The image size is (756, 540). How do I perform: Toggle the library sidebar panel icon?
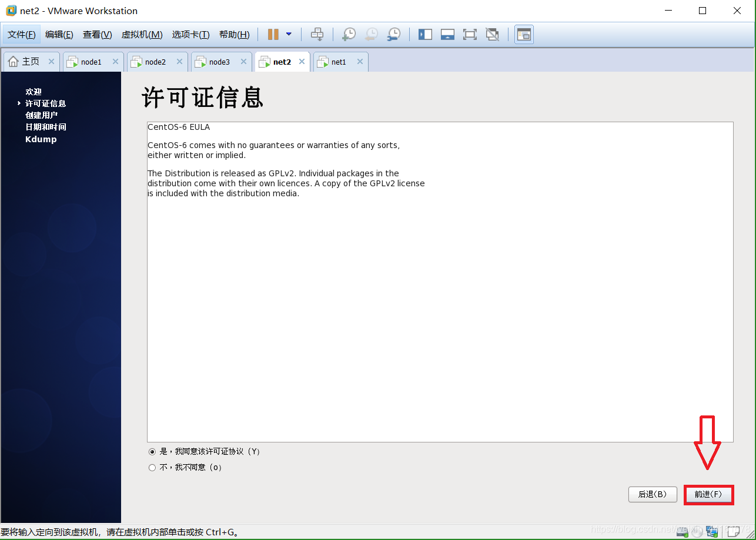pos(425,34)
